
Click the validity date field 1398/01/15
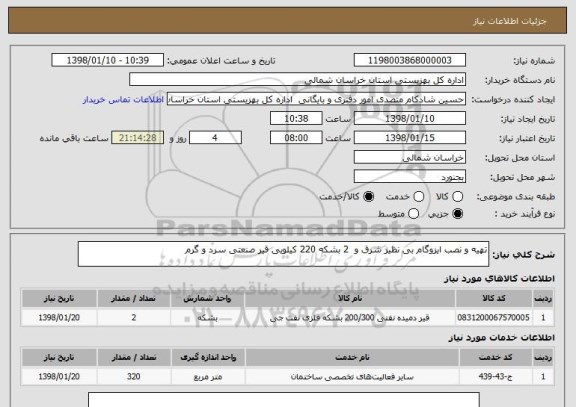410,138
